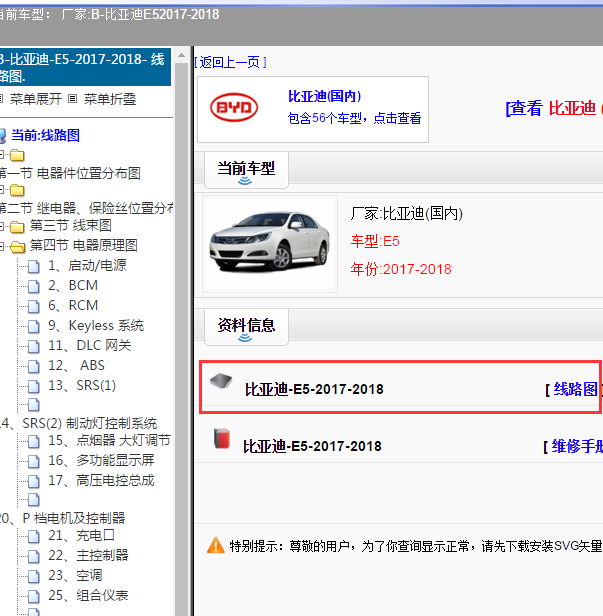Open tree item 22、主控制器
The image size is (603, 616).
pos(88,556)
